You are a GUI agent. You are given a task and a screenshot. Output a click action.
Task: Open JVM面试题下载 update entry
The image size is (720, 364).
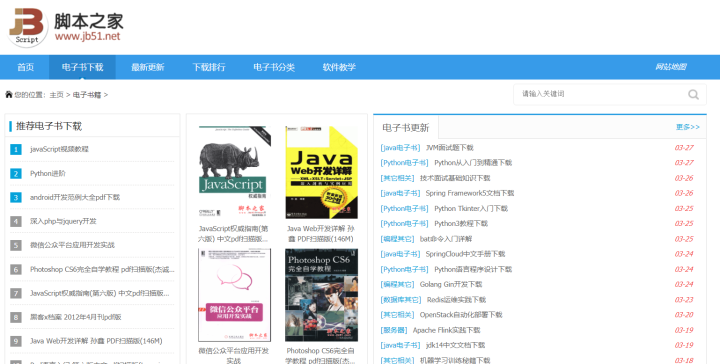tap(450, 148)
